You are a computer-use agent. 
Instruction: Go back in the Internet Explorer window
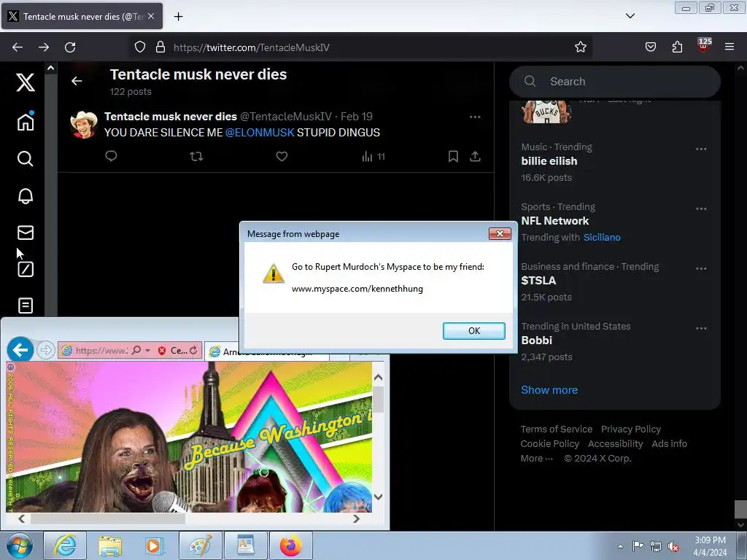20,351
